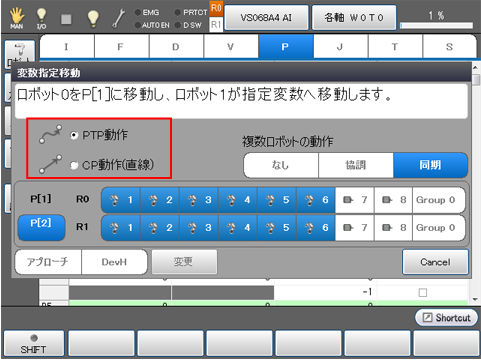Tap the MAN manual mode hand icon
This screenshot has height=360, width=481.
click(17, 18)
